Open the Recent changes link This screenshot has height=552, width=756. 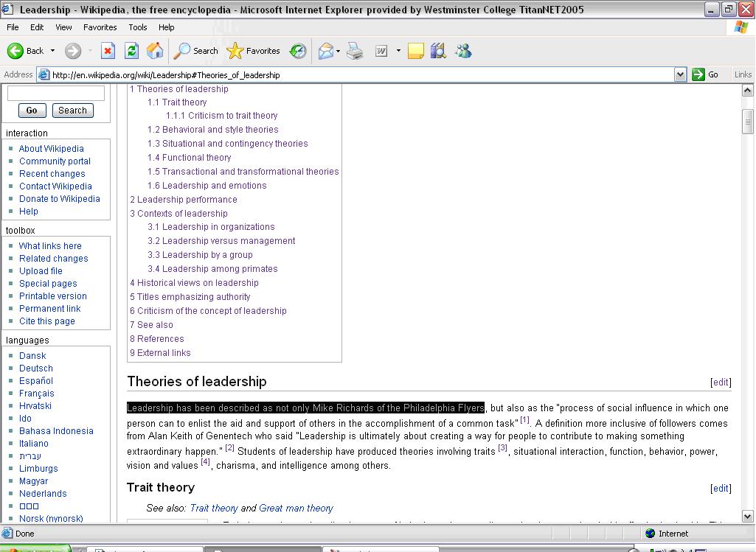coord(52,174)
